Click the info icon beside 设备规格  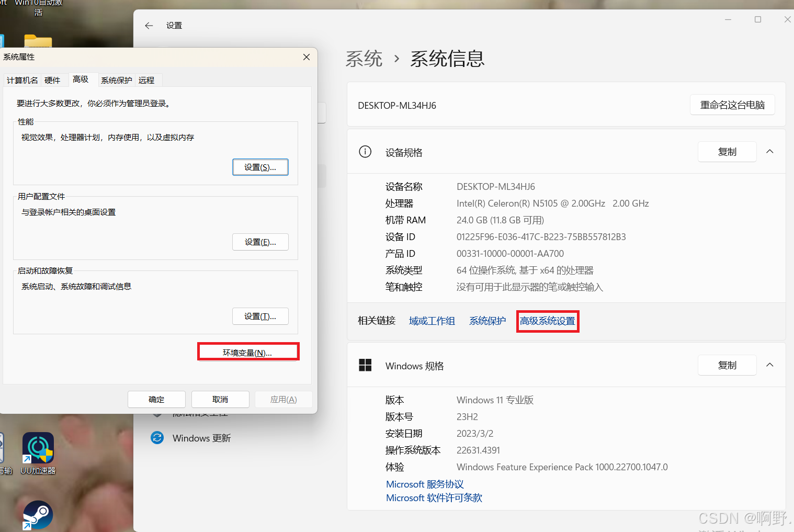point(365,152)
